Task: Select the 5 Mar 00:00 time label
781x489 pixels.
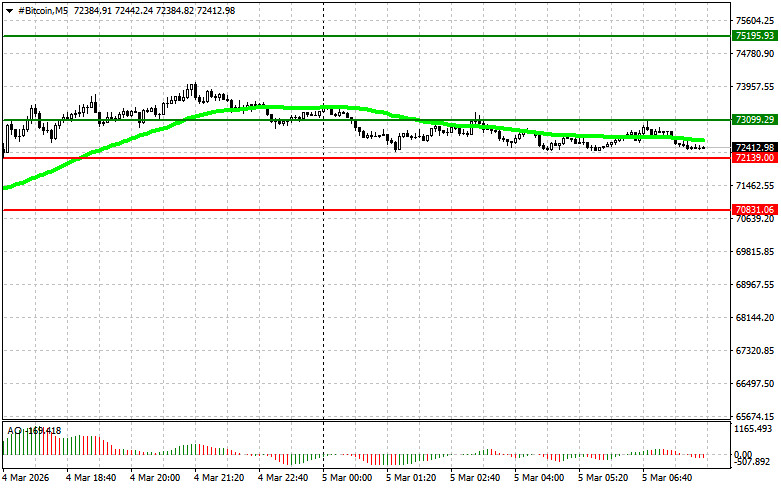Action: click(x=347, y=478)
